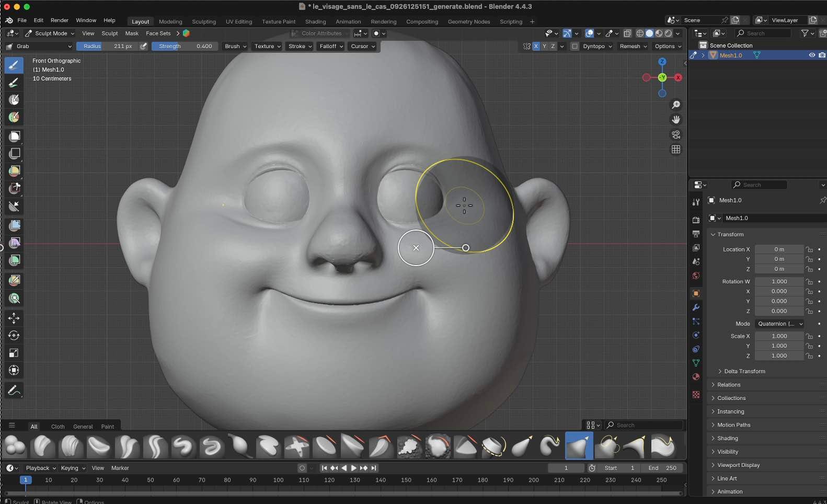This screenshot has height=504, width=827.
Task: Click the timeline play button
Action: point(354,468)
